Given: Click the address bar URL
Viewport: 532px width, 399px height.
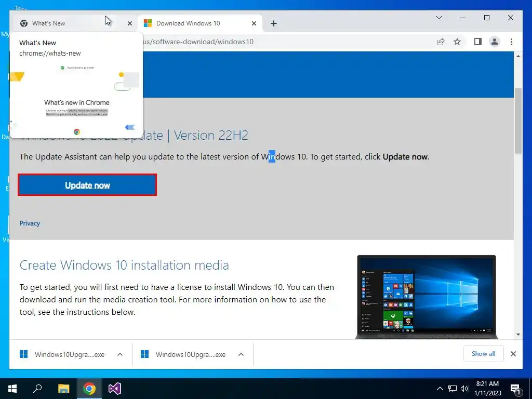Looking at the screenshot, I should tap(198, 42).
